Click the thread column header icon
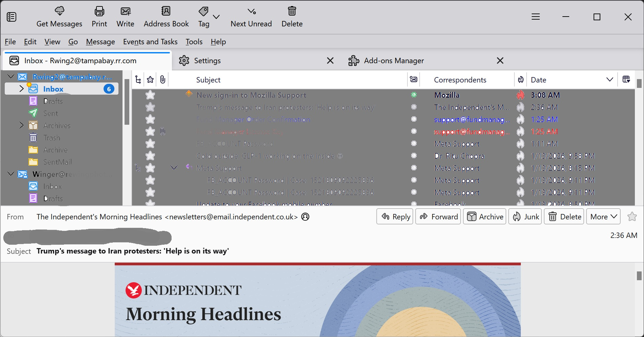This screenshot has width=644, height=337. [x=138, y=80]
